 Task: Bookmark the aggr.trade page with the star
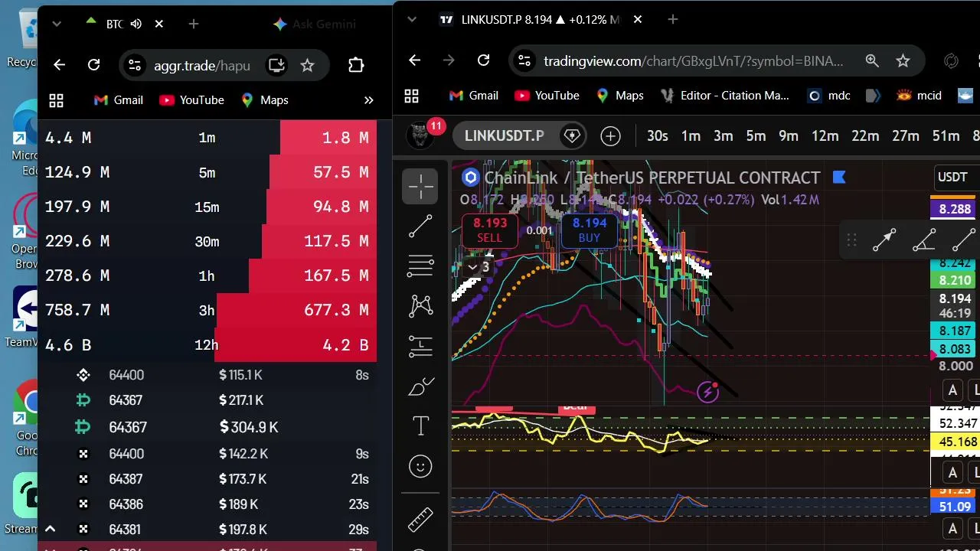click(x=307, y=65)
